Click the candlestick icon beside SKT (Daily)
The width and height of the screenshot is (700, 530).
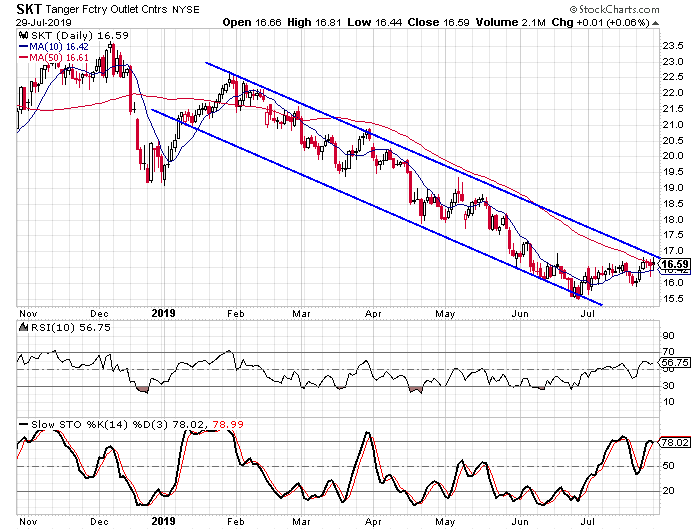point(23,35)
